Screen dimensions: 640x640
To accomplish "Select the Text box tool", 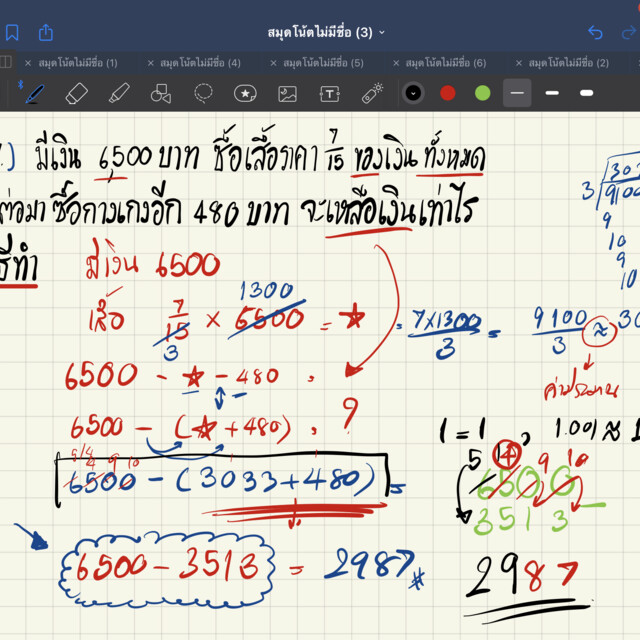I will tap(329, 94).
